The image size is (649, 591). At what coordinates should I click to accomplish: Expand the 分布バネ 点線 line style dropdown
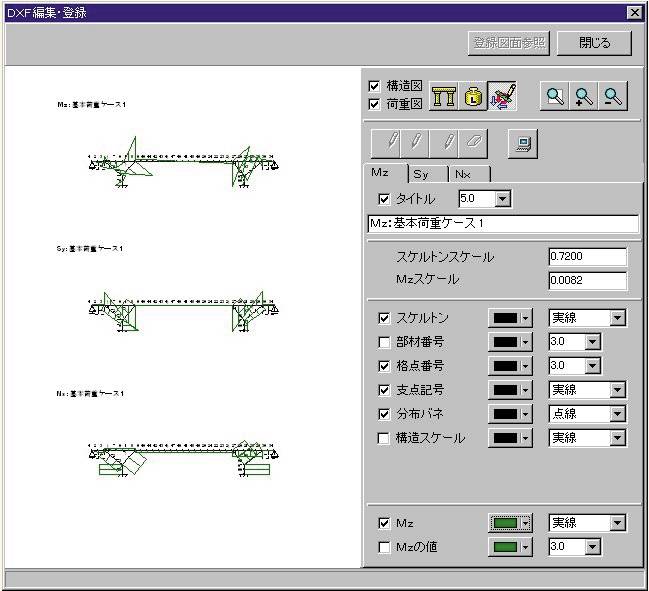618,414
